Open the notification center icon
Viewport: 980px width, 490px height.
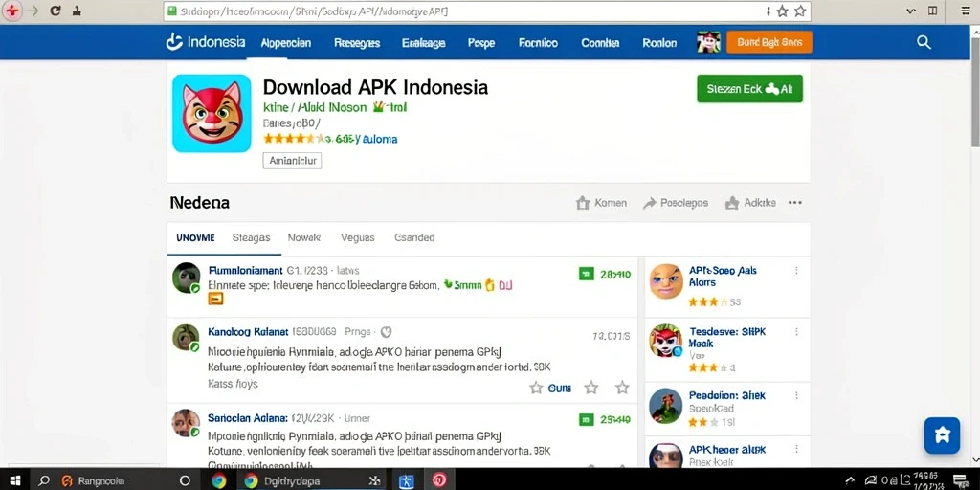coord(960,480)
